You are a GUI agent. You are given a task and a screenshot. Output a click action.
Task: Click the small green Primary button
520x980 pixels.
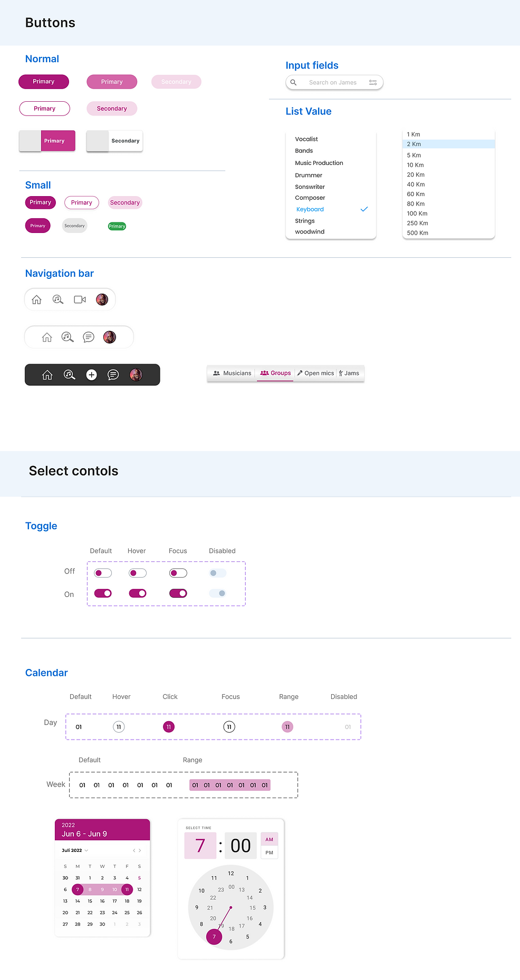click(117, 226)
